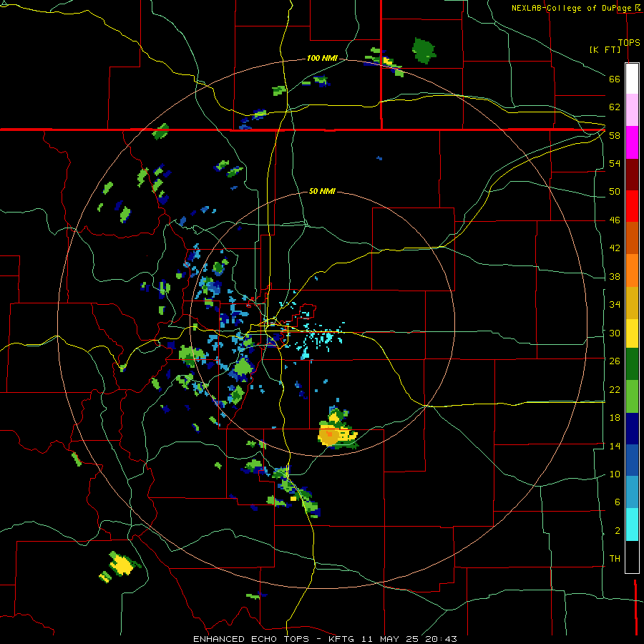Click the legend value "30"

(x=615, y=333)
